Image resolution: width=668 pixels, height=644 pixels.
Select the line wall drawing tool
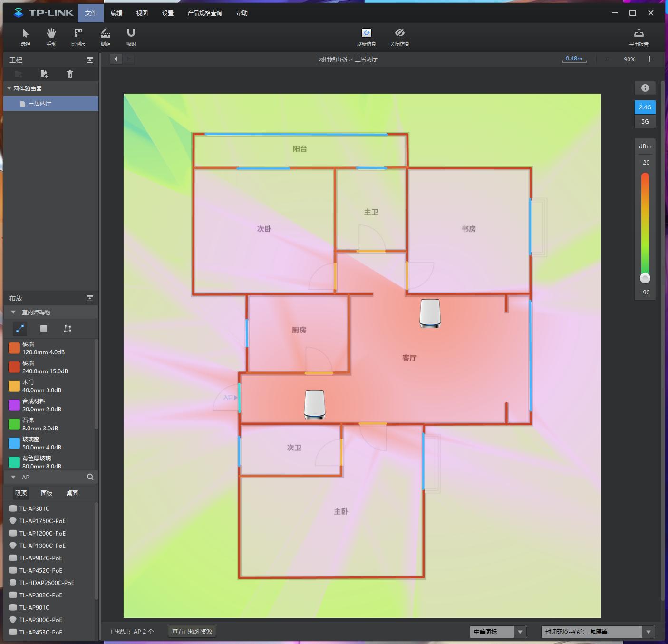[x=20, y=329]
